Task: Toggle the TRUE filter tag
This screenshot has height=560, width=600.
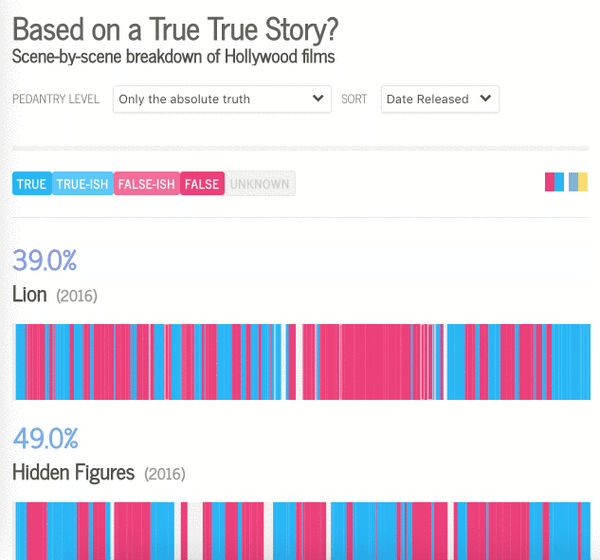Action: [32, 184]
